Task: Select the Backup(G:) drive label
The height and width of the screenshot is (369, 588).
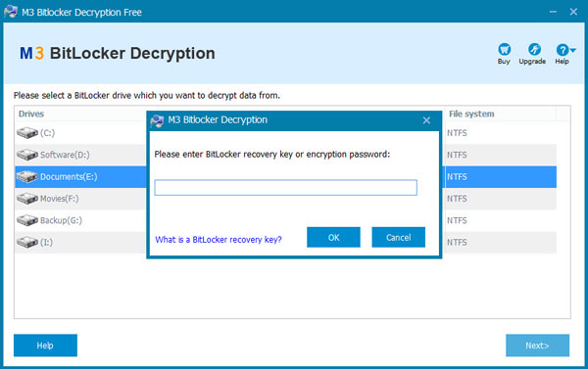Action: (61, 220)
